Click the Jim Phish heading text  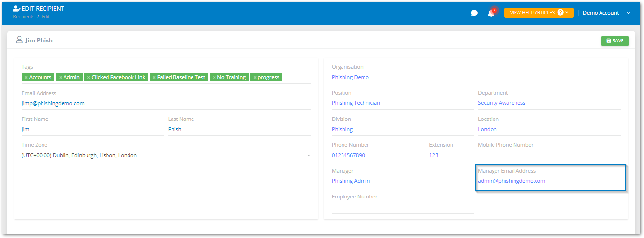coord(39,40)
